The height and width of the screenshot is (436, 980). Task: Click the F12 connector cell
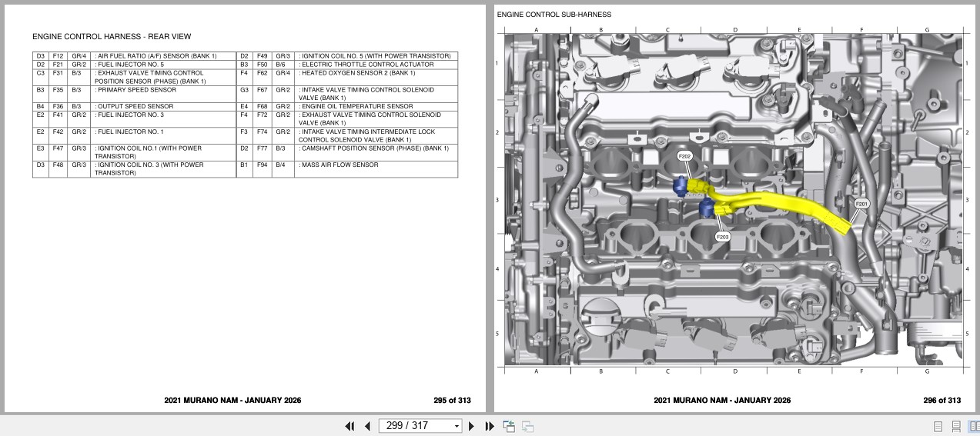point(59,56)
